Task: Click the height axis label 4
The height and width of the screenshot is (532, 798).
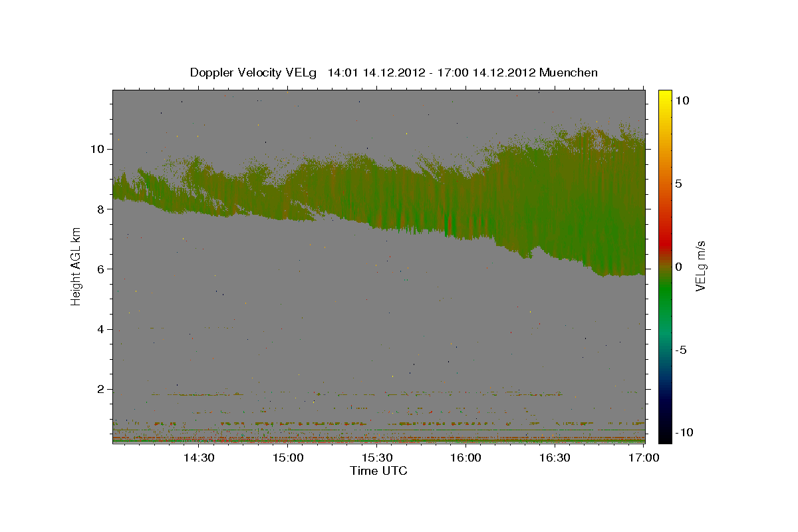Action: pyautogui.click(x=100, y=329)
